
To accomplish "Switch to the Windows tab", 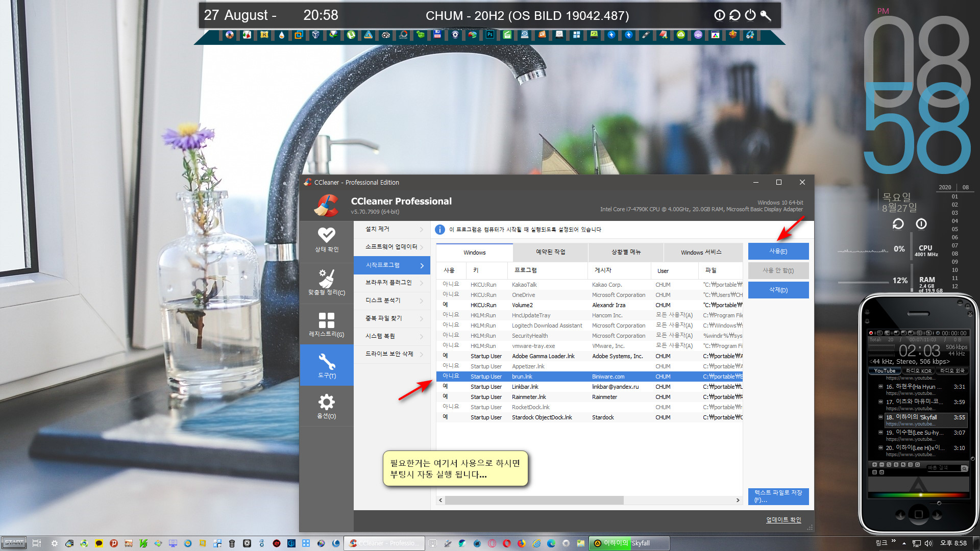I will click(x=475, y=253).
